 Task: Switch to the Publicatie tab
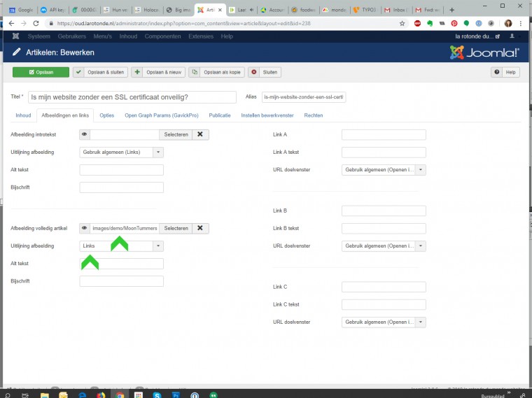point(220,115)
